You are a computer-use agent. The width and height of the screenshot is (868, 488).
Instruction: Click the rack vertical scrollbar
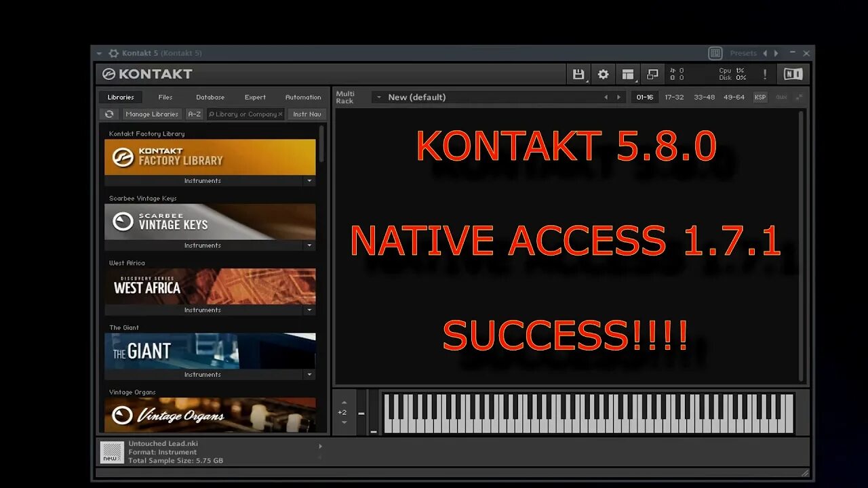(801, 245)
